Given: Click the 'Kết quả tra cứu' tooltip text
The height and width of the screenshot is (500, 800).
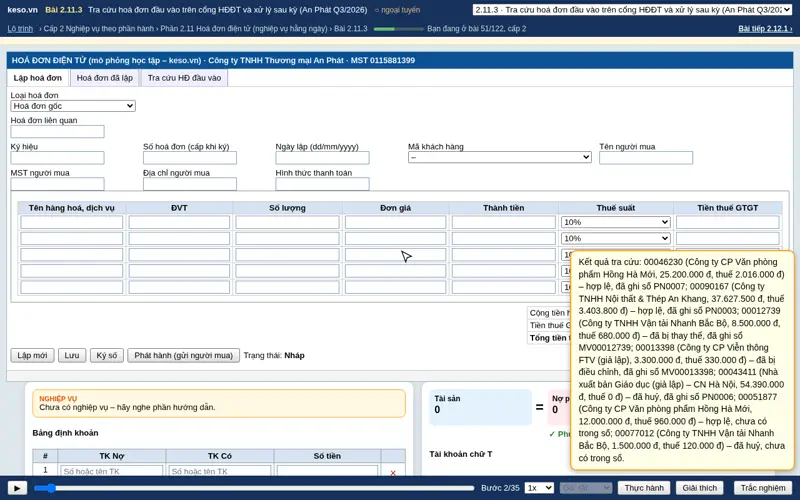Looking at the screenshot, I should point(682,360).
